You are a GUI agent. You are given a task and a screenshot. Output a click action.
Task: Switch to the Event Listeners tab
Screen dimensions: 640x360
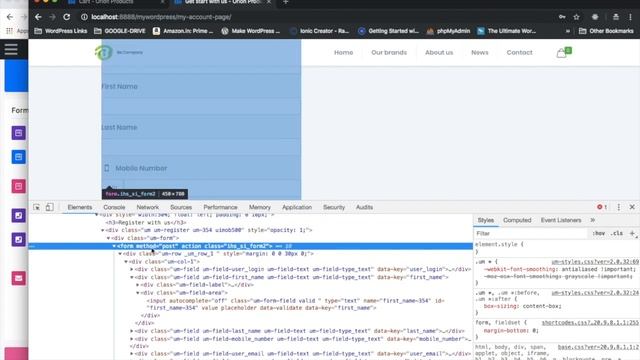point(561,220)
